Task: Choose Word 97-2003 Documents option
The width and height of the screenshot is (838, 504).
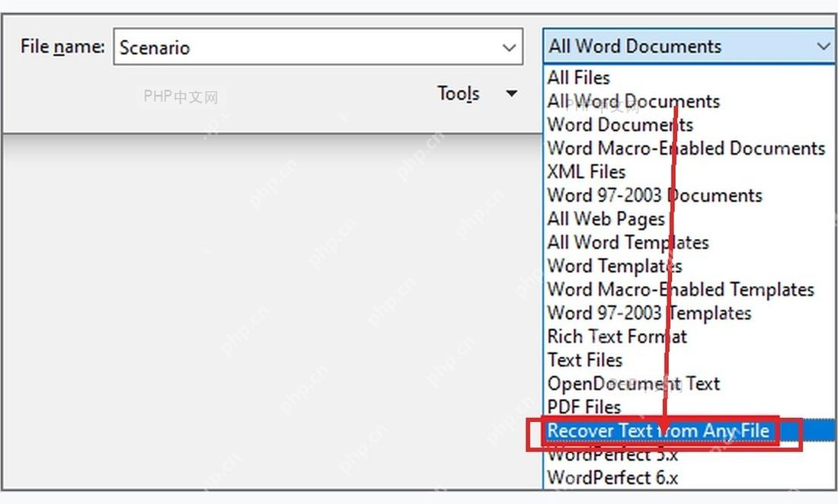Action: (689, 196)
